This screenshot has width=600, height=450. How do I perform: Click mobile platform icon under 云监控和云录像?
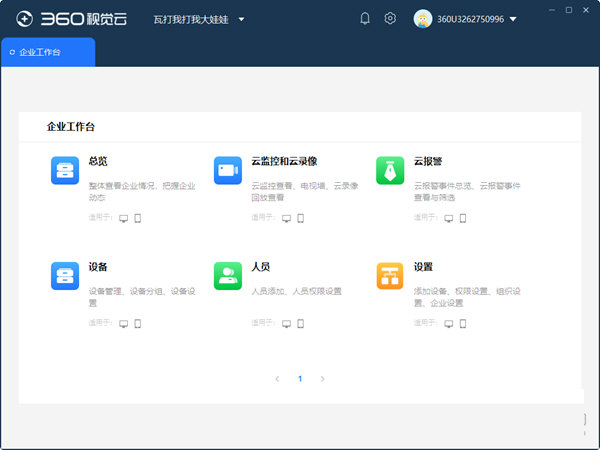[301, 218]
